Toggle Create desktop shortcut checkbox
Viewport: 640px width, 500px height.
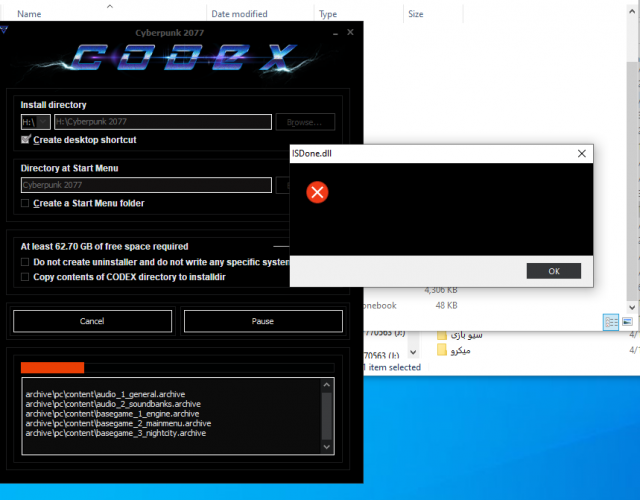coord(26,140)
